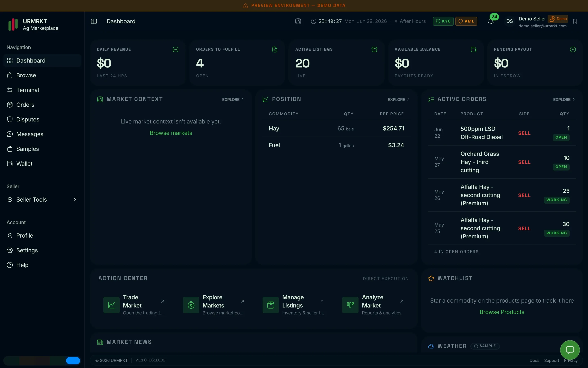This screenshot has height=368, width=588.
Task: Click the DS user avatar
Action: [x=510, y=21]
